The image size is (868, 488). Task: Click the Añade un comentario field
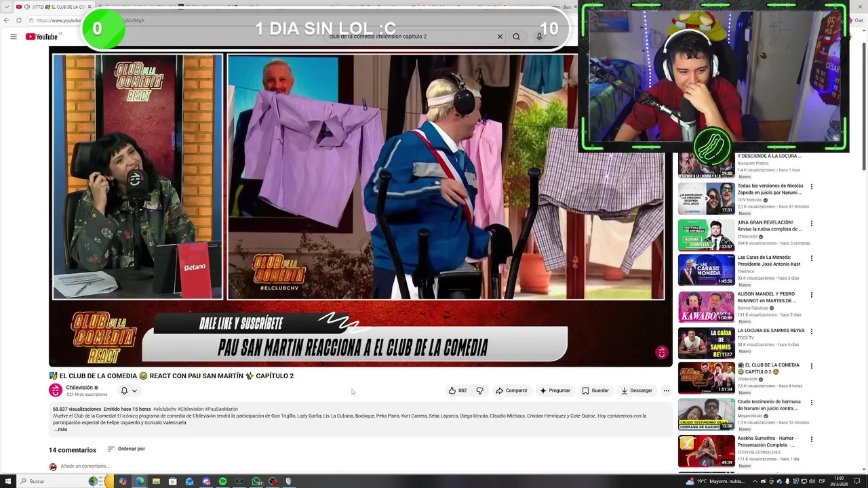click(x=85, y=466)
